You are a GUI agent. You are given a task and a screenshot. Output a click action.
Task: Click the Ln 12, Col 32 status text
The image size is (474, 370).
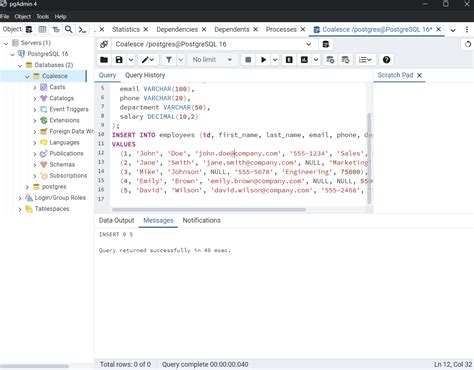point(453,364)
